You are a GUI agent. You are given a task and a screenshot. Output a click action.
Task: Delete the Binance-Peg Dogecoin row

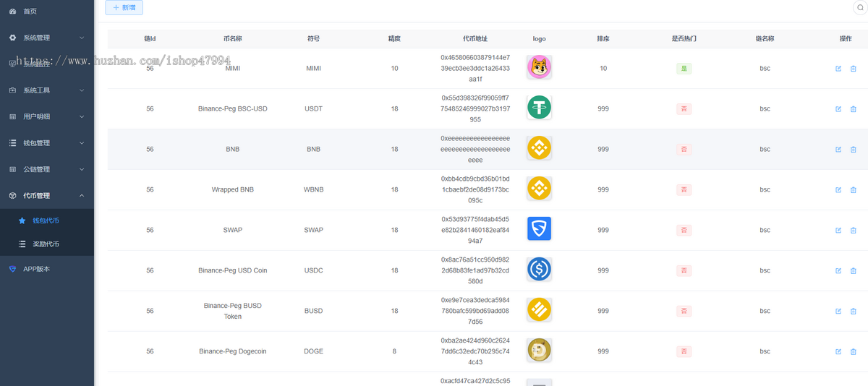click(x=853, y=352)
